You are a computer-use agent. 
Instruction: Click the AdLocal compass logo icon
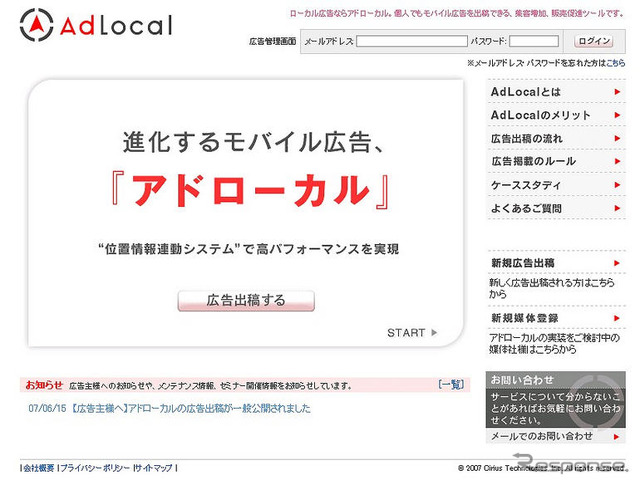point(36,25)
